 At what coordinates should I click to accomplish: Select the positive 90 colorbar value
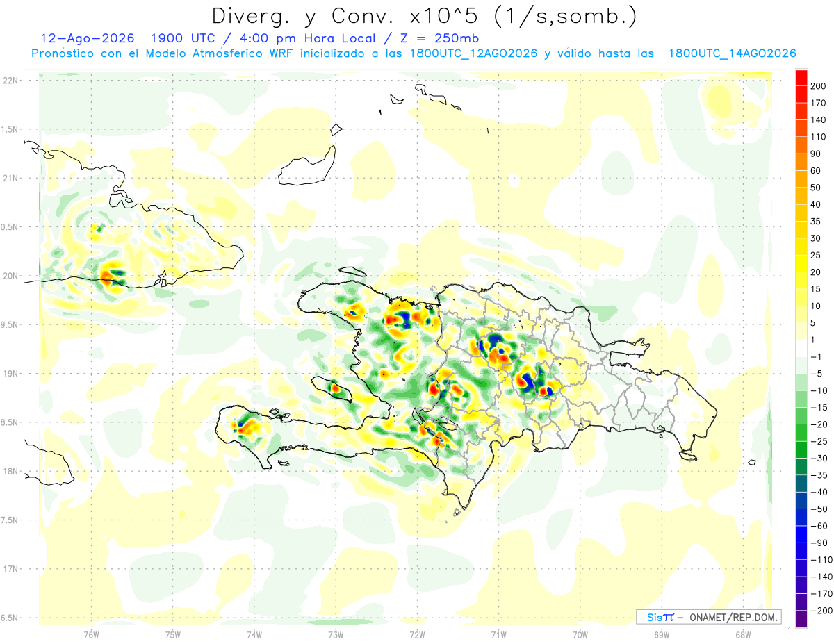click(x=817, y=154)
